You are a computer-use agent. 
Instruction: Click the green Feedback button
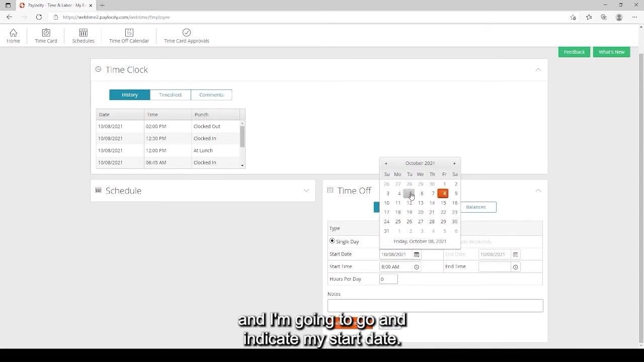click(574, 52)
